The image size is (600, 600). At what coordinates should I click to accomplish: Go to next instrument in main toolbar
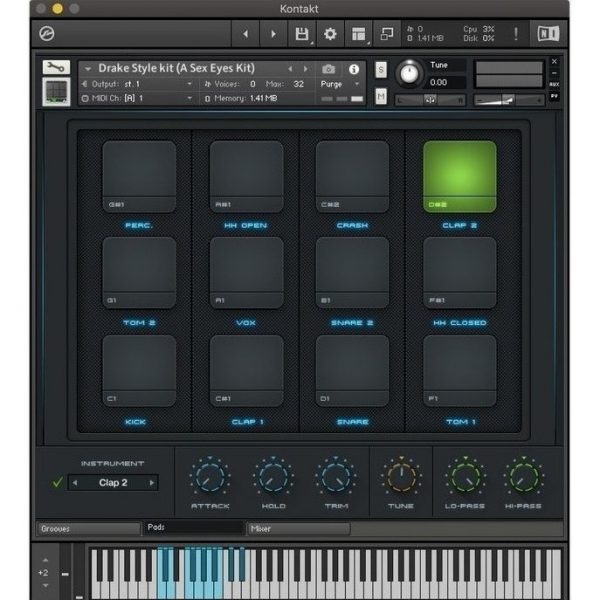(x=273, y=34)
